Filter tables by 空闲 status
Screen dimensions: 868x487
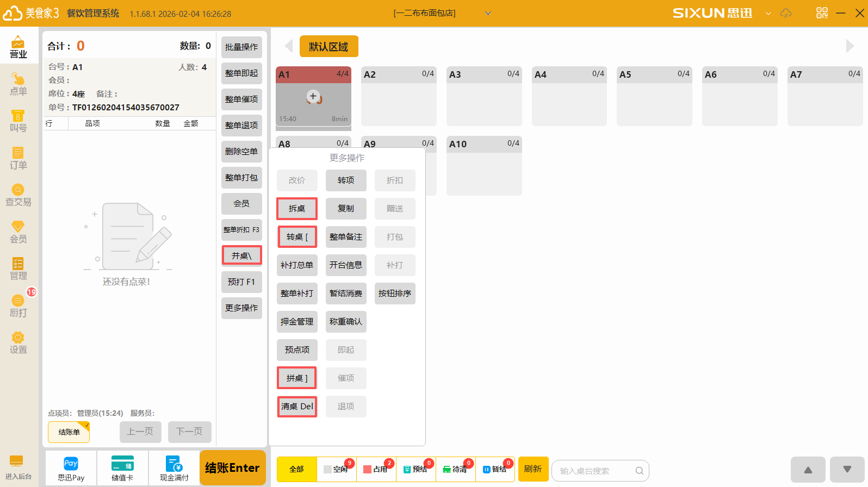pos(337,469)
